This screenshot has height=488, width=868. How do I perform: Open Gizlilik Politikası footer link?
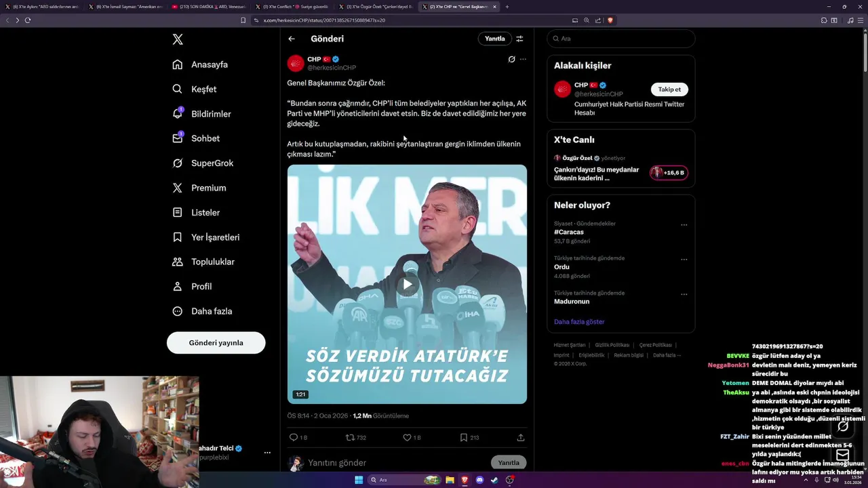pyautogui.click(x=612, y=345)
